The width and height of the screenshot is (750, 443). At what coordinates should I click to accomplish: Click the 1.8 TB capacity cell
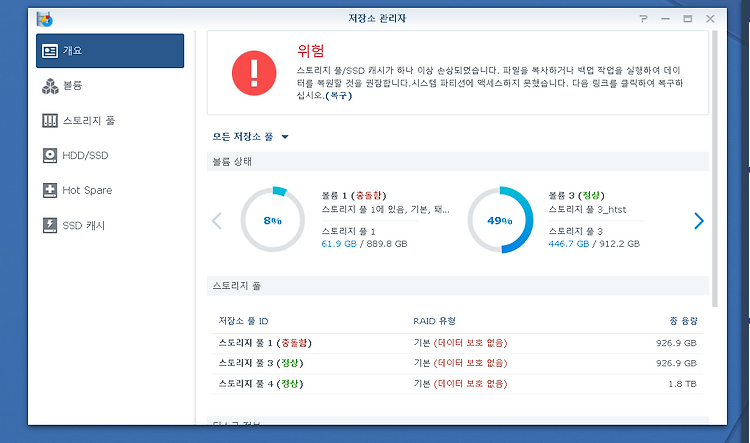tap(683, 384)
